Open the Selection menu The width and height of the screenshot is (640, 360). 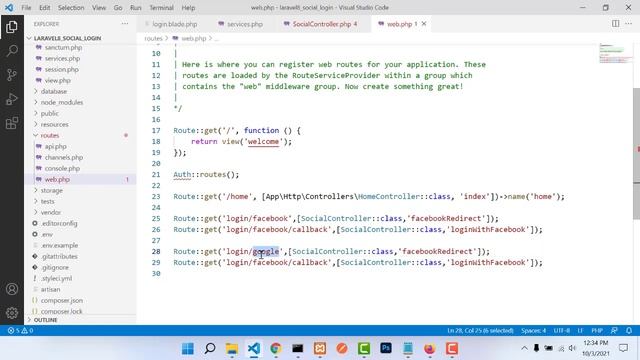tap(71, 7)
